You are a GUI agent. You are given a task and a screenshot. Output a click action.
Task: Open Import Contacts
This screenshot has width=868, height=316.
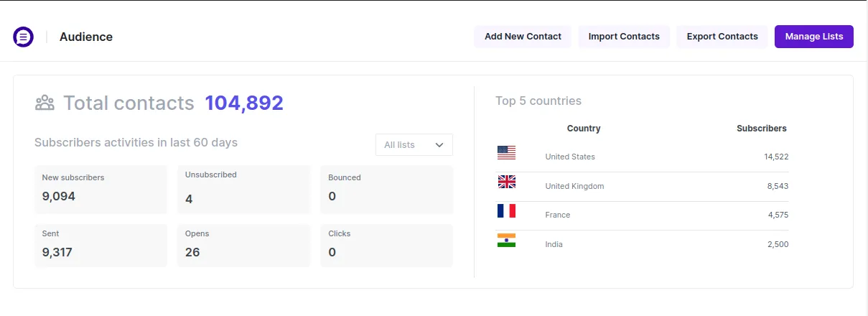(x=624, y=37)
